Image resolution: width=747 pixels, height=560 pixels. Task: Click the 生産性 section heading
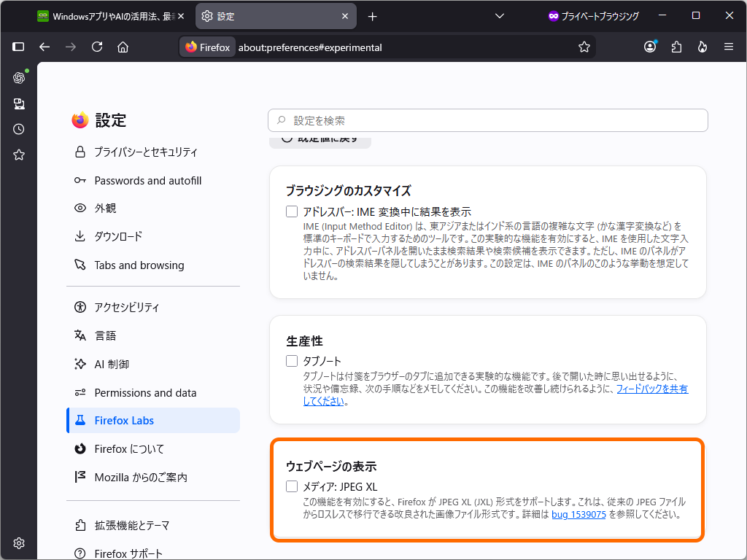[304, 341]
